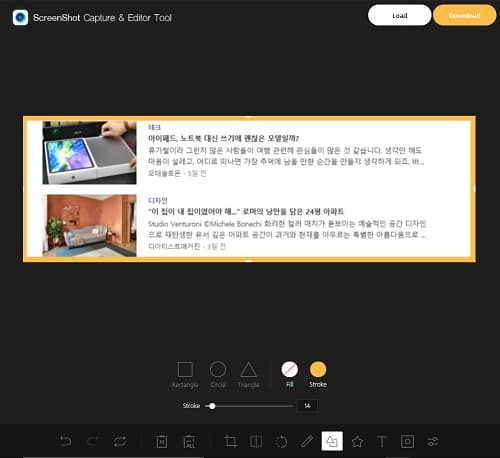Open the star Icon tool

click(357, 441)
